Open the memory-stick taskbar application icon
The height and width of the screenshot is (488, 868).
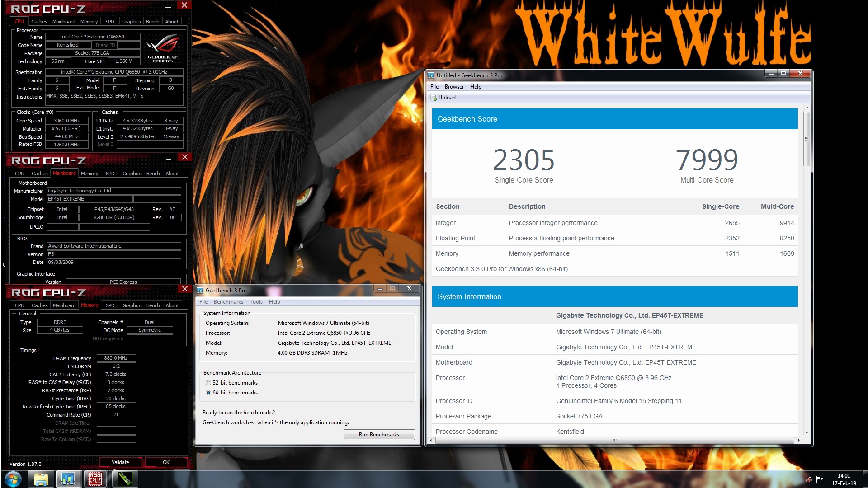[x=125, y=479]
